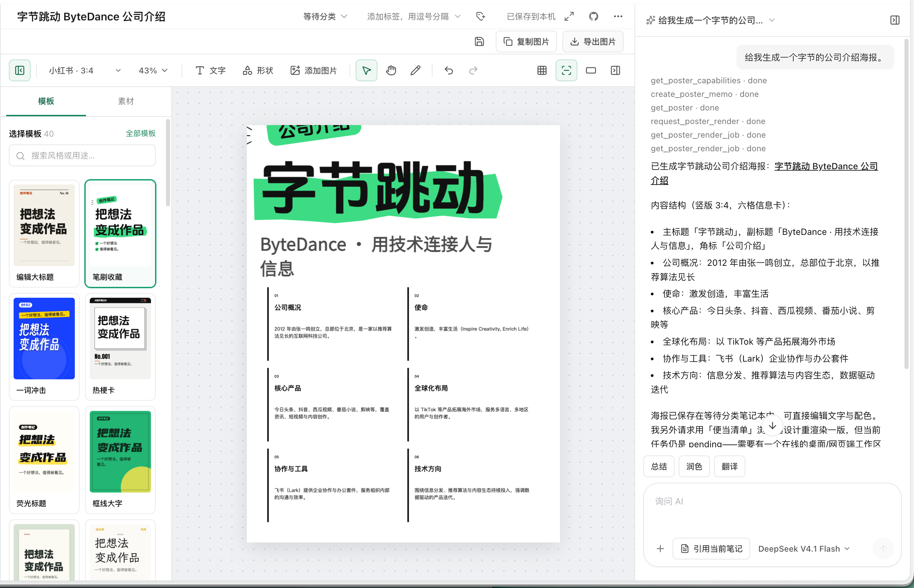Switch to the 素材 tab
914x588 pixels.
pos(126,101)
